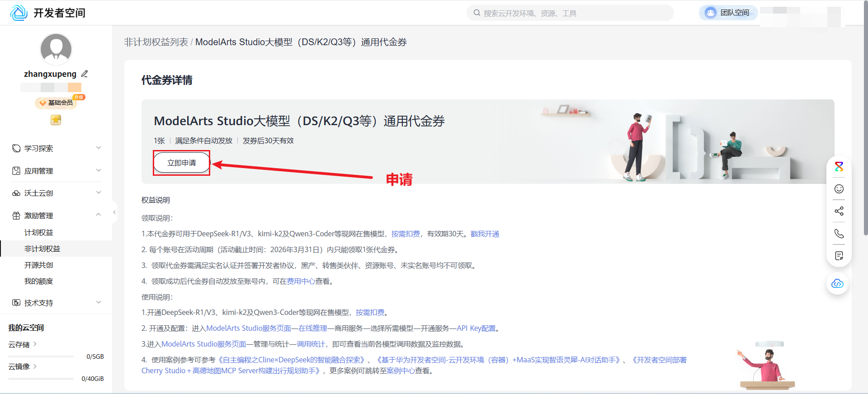Open the ModelArts Studio服务页面 link in step 2
This screenshot has height=394, width=868.
point(249,328)
